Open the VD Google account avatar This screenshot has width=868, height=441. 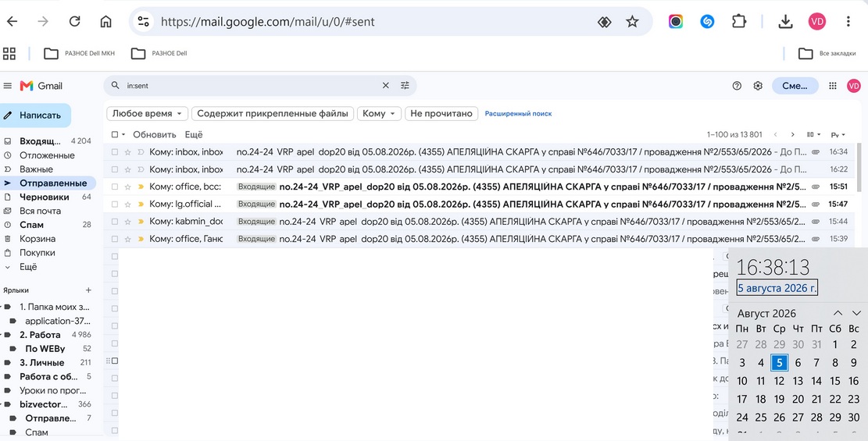tap(854, 86)
